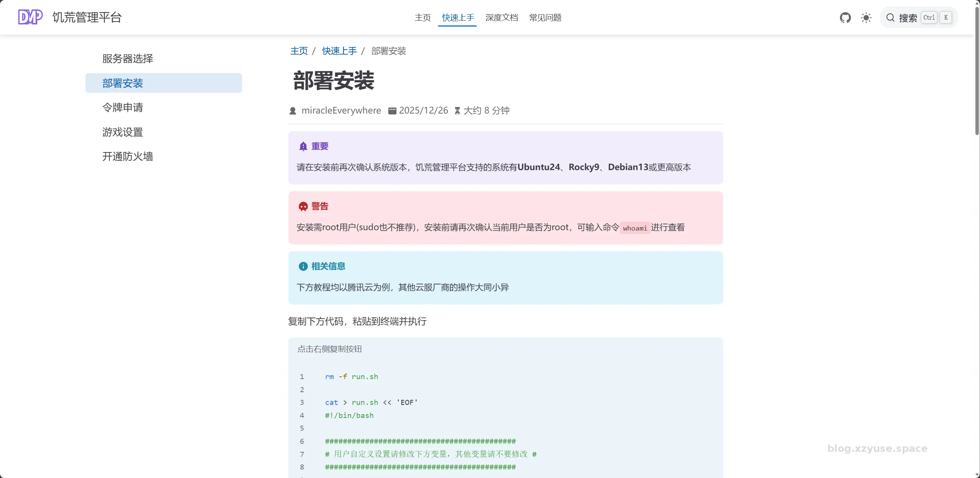Open the GitHub repository icon

click(x=845, y=18)
